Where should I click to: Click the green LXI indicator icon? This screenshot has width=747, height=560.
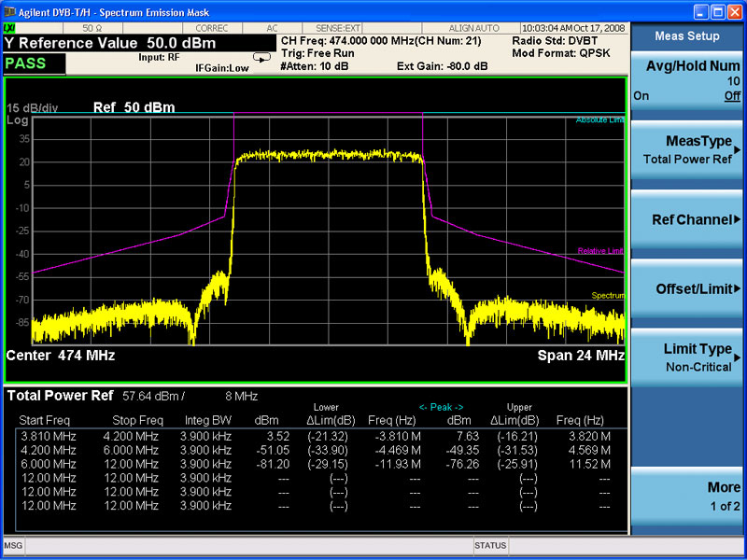(x=9, y=28)
